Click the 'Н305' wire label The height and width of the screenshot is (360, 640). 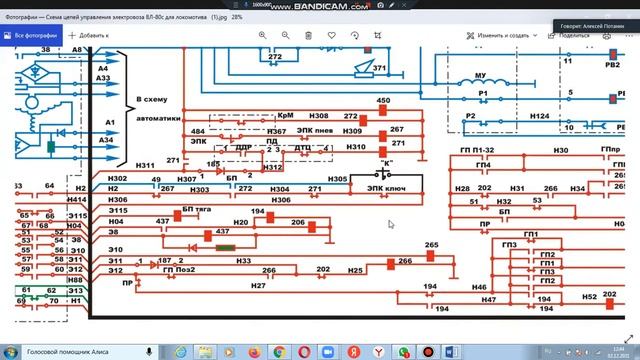[x=338, y=179]
